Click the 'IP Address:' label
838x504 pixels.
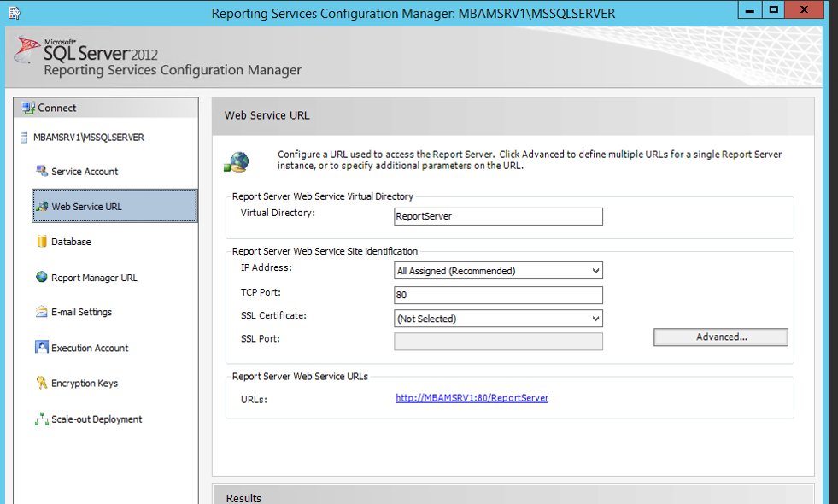[267, 267]
